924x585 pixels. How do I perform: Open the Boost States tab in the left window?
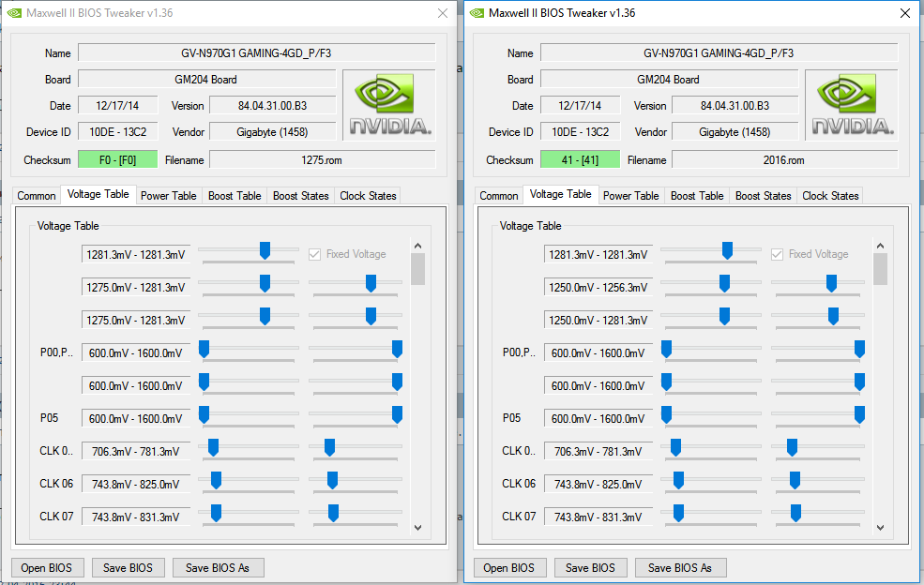click(300, 196)
